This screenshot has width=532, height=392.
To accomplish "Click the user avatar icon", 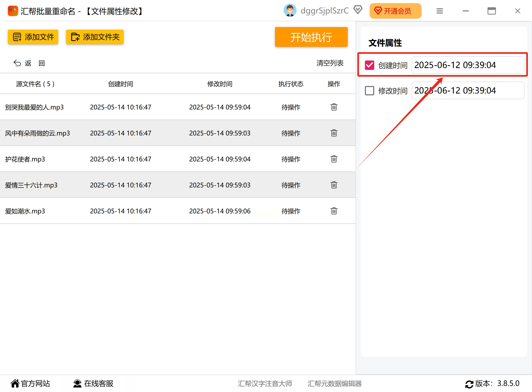I will (x=290, y=11).
